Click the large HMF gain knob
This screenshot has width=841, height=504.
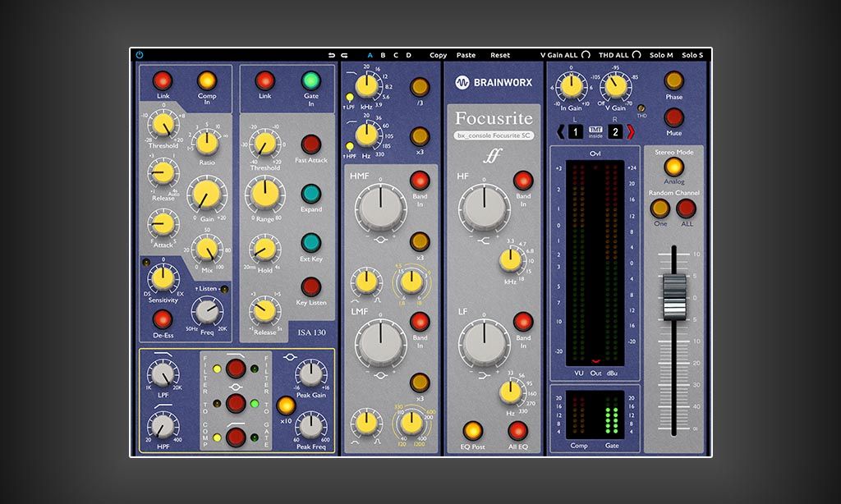380,208
